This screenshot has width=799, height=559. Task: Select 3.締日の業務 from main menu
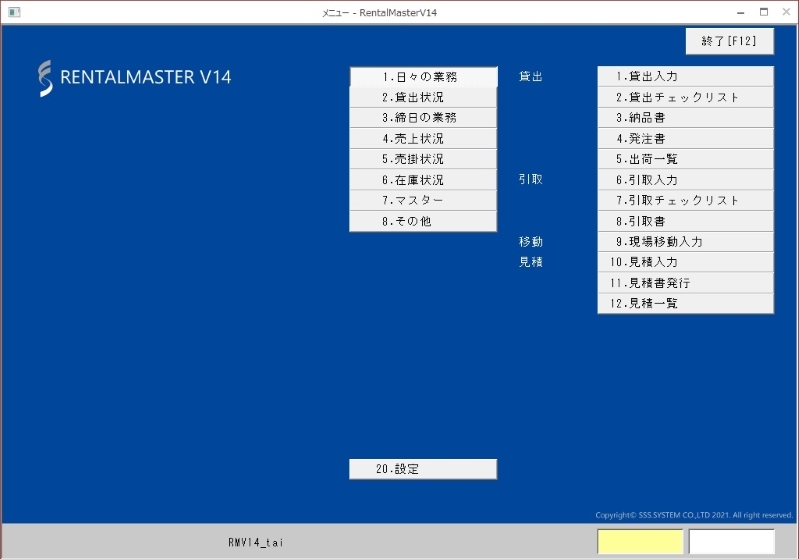(423, 118)
